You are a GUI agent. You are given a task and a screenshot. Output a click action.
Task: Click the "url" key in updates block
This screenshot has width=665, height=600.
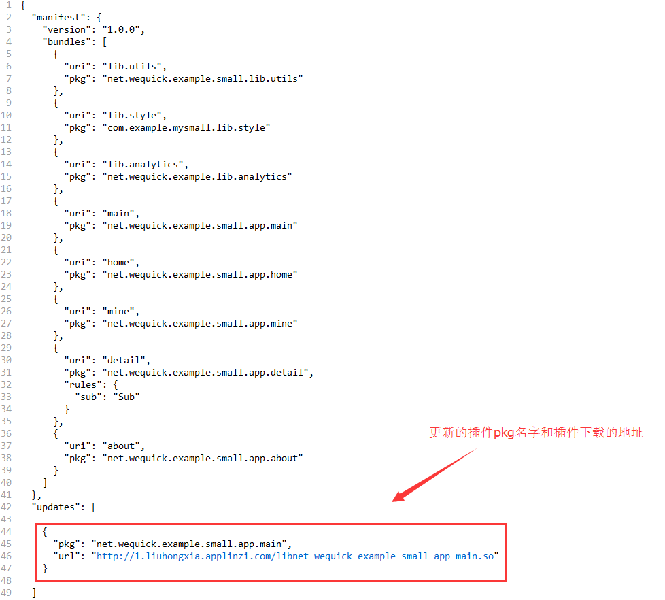pos(67,555)
